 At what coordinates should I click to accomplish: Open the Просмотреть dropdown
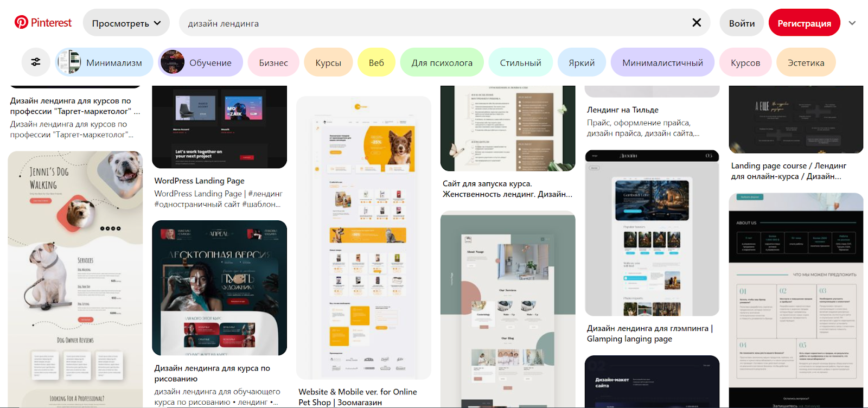126,23
